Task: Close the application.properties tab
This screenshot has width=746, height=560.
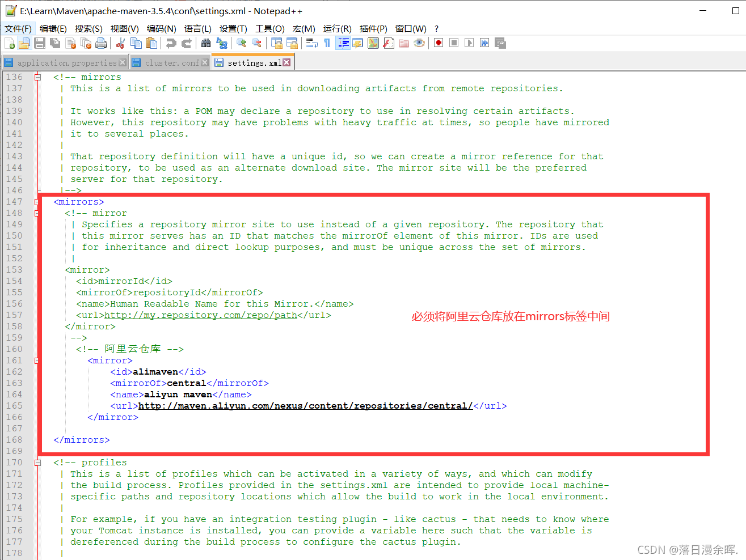Action: click(x=123, y=63)
